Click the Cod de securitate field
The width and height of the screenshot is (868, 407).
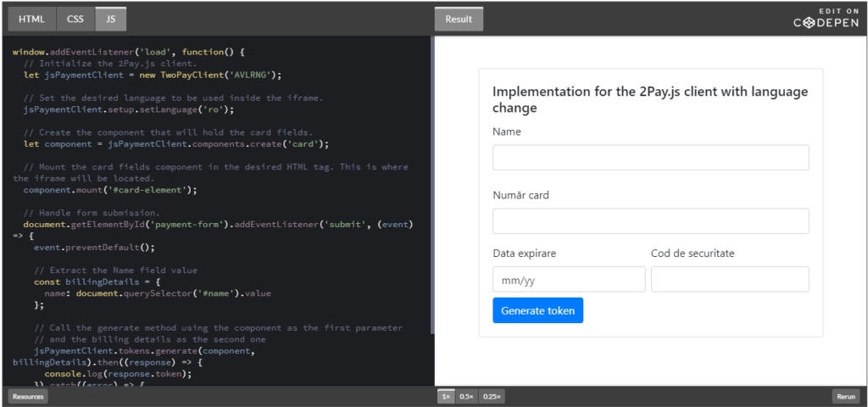coord(730,279)
